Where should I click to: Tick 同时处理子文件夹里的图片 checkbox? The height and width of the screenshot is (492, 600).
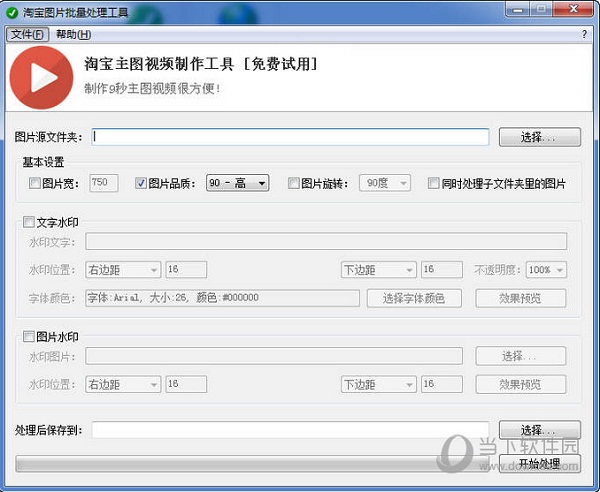click(433, 183)
